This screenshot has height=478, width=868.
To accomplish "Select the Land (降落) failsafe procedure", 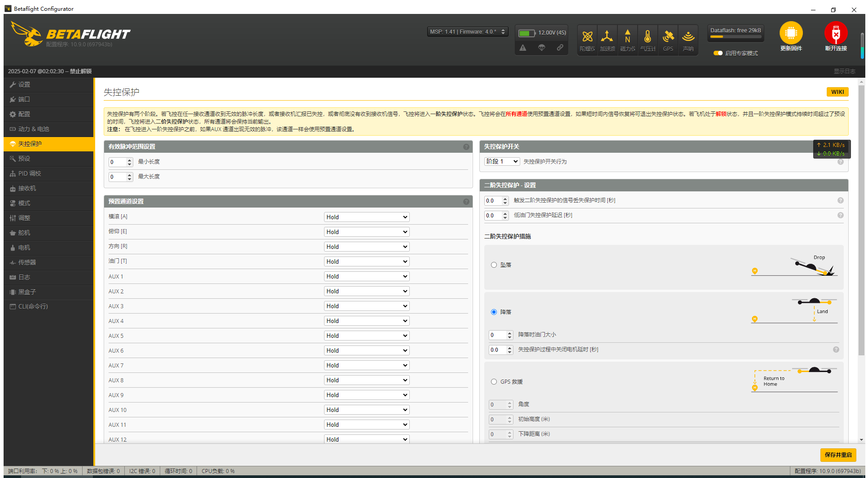I will point(494,312).
